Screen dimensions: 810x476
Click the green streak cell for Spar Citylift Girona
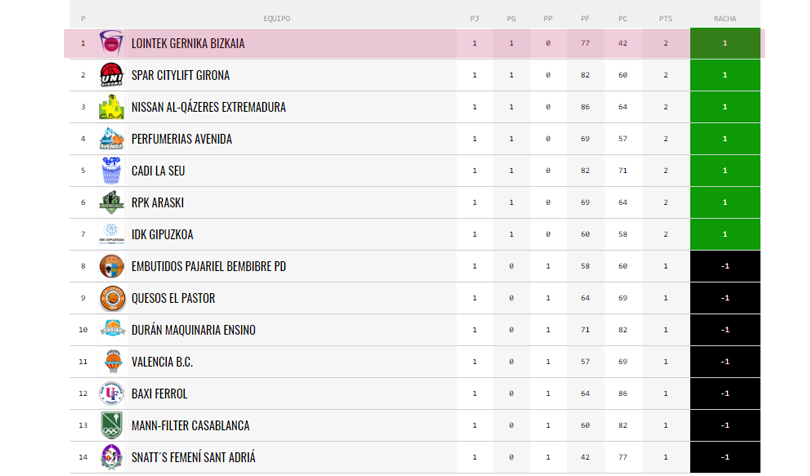click(x=725, y=75)
